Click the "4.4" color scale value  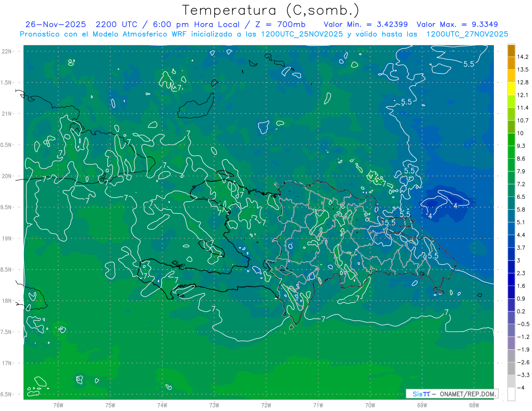(x=521, y=235)
